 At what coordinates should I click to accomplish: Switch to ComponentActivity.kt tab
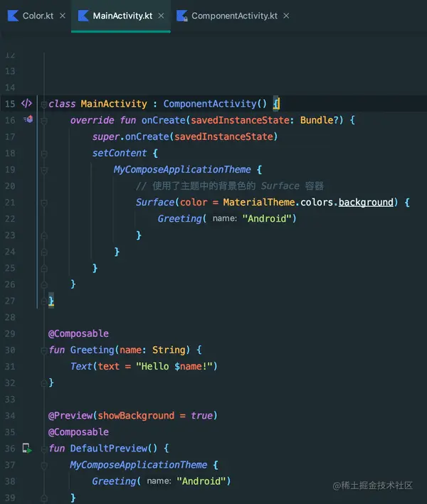coord(233,16)
